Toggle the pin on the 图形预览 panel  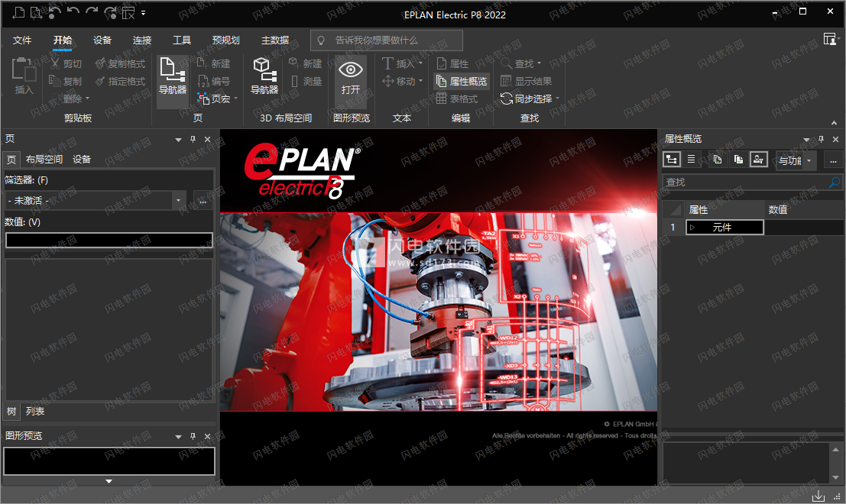coord(193,436)
